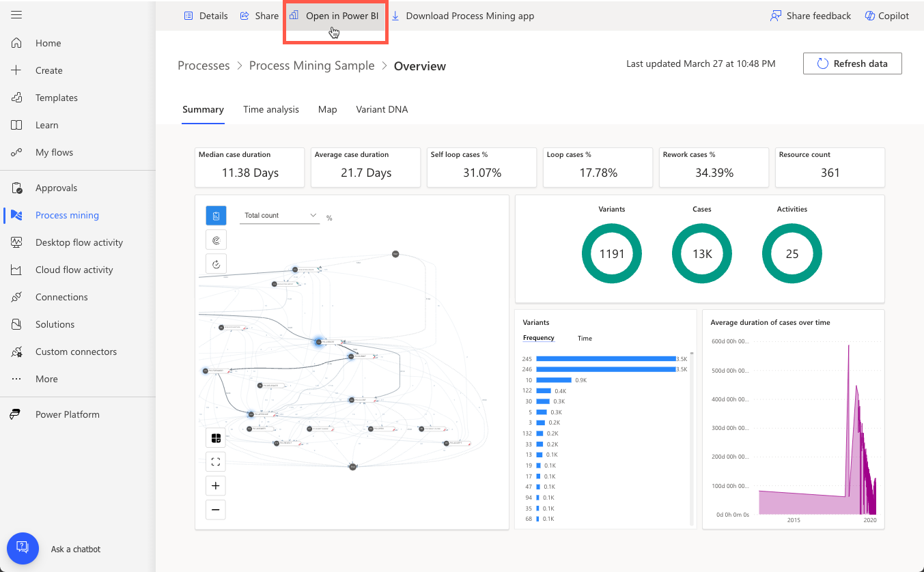This screenshot has width=924, height=572.
Task: Open process Details in the command bar
Action: click(x=206, y=16)
